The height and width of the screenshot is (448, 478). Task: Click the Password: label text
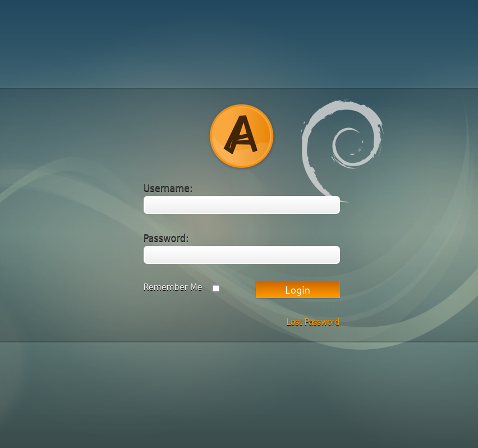coord(166,238)
